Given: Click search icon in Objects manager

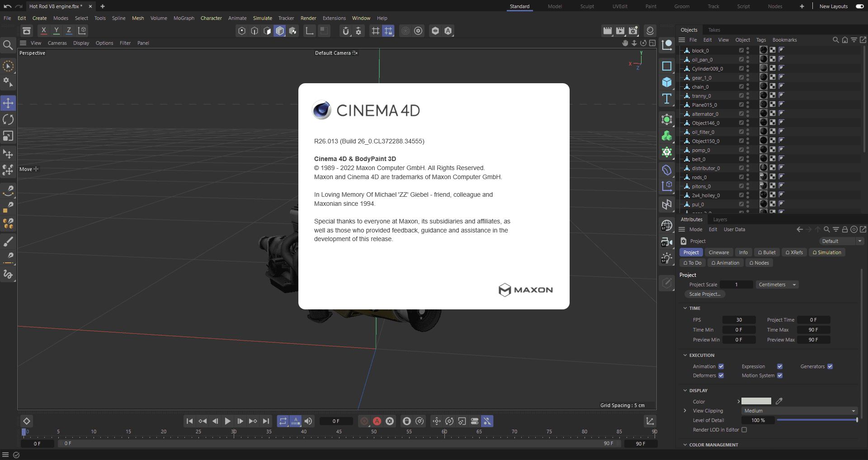Looking at the screenshot, I should (x=836, y=40).
